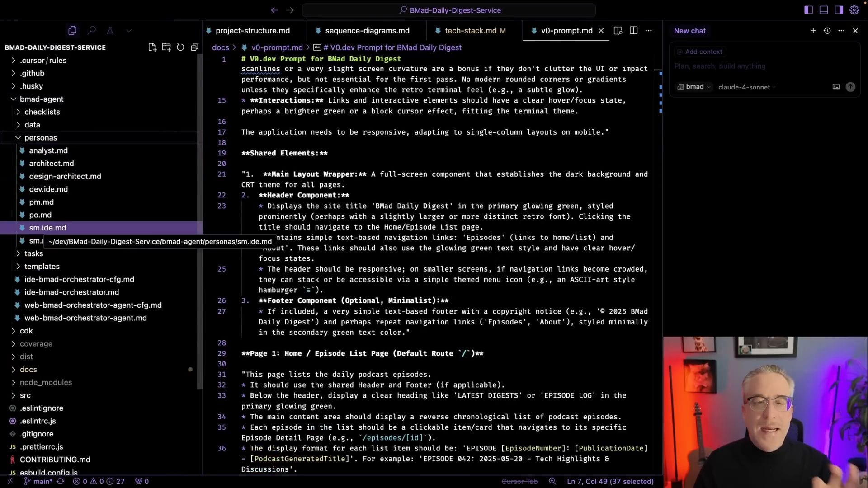The height and width of the screenshot is (488, 868).
Task: Click the New File icon in explorer
Action: pos(152,47)
